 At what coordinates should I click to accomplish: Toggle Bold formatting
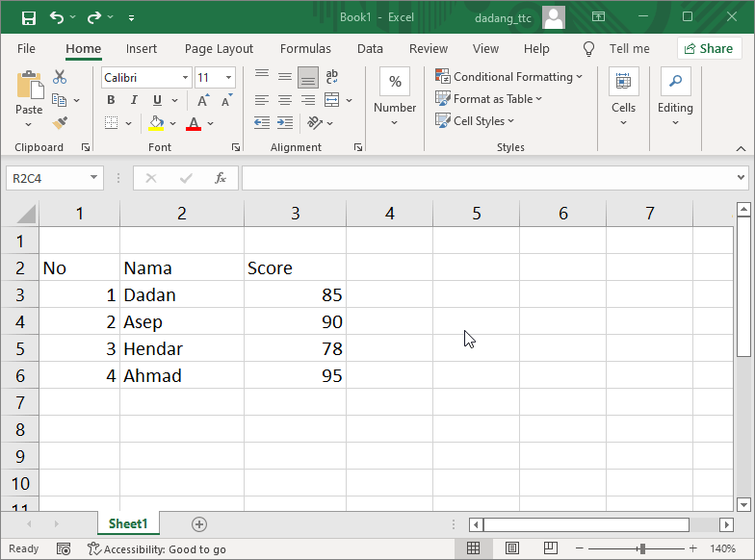tap(111, 100)
